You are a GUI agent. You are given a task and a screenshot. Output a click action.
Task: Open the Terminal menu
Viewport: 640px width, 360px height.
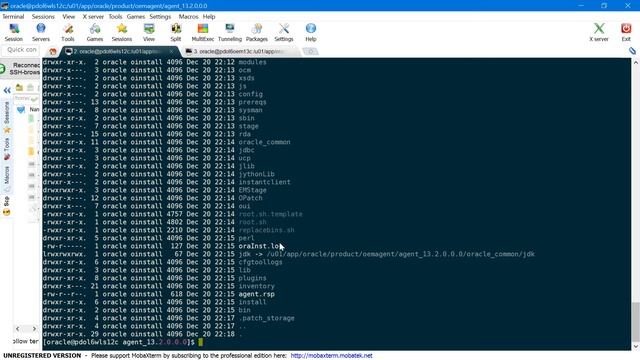tap(13, 16)
